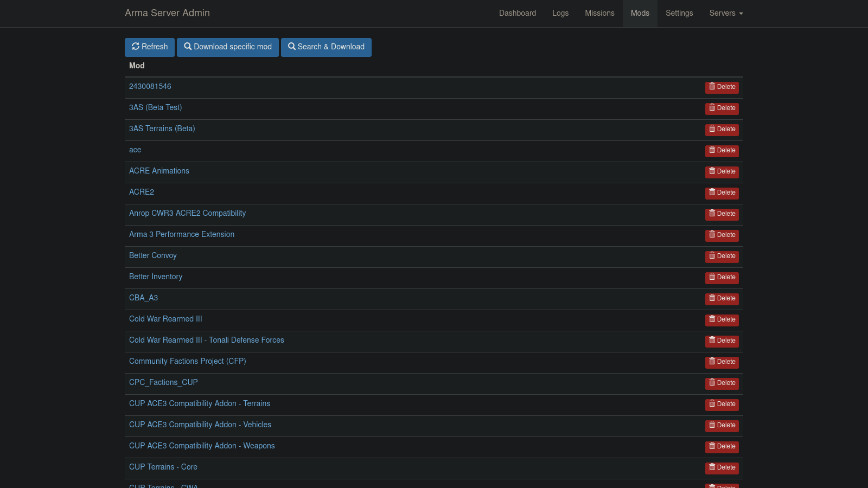Delete the CUP Terrains - Core mod
The image size is (868, 488).
pyautogui.click(x=722, y=468)
